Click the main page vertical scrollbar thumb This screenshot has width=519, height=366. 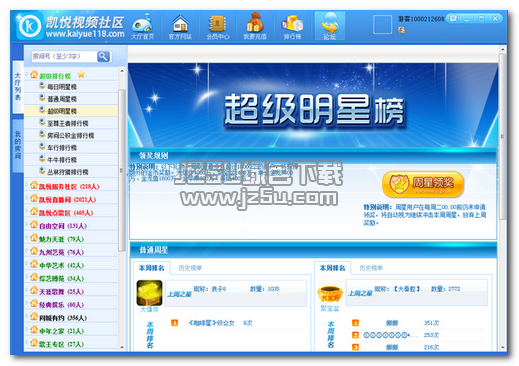click(502, 136)
